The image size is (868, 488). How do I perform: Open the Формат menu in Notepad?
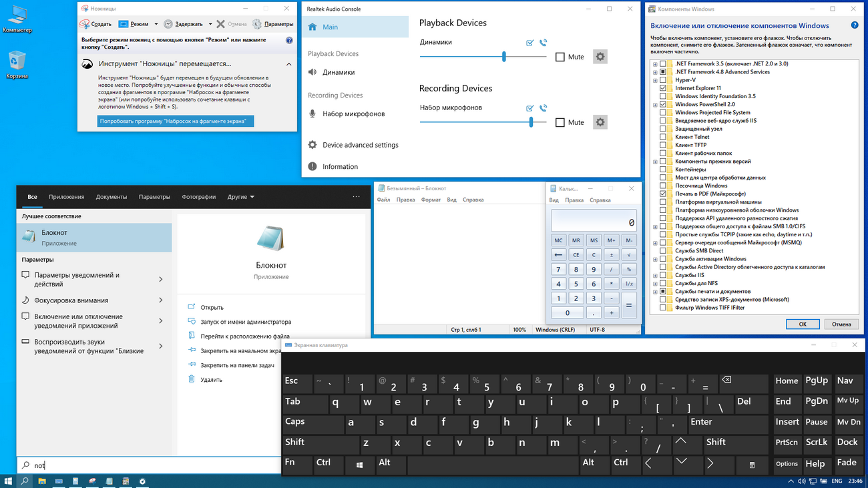pyautogui.click(x=431, y=200)
